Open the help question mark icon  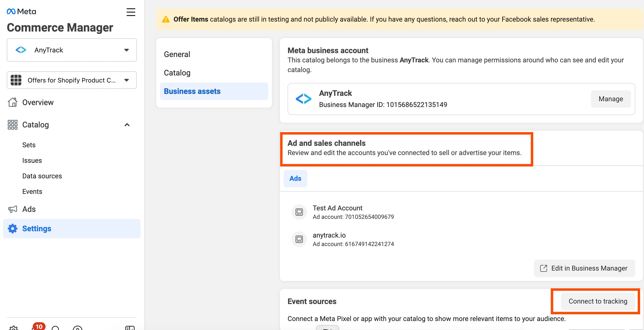click(x=78, y=328)
